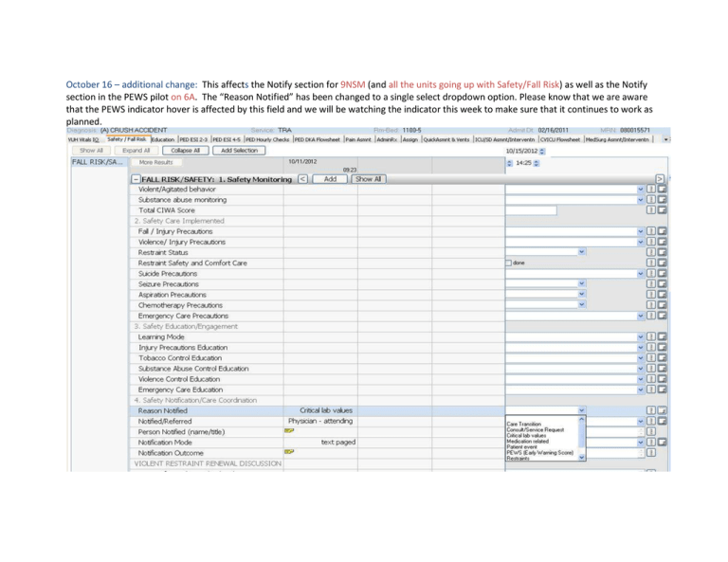The image size is (728, 562).
Task: Click next '>' button at section header right
Action: (x=660, y=179)
